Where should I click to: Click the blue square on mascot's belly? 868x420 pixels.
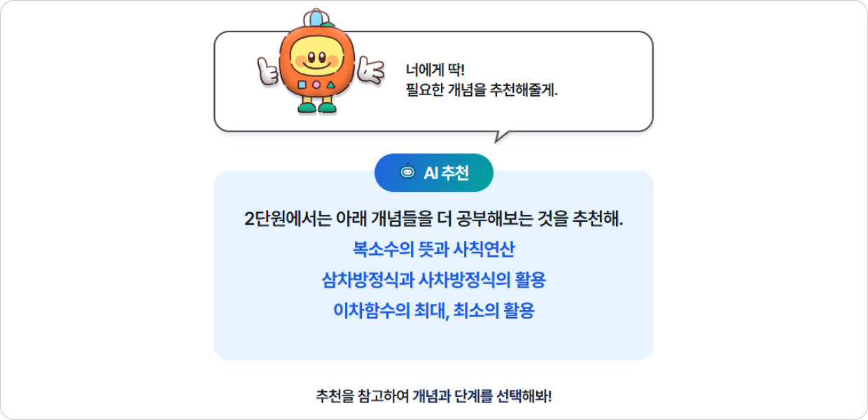302,85
